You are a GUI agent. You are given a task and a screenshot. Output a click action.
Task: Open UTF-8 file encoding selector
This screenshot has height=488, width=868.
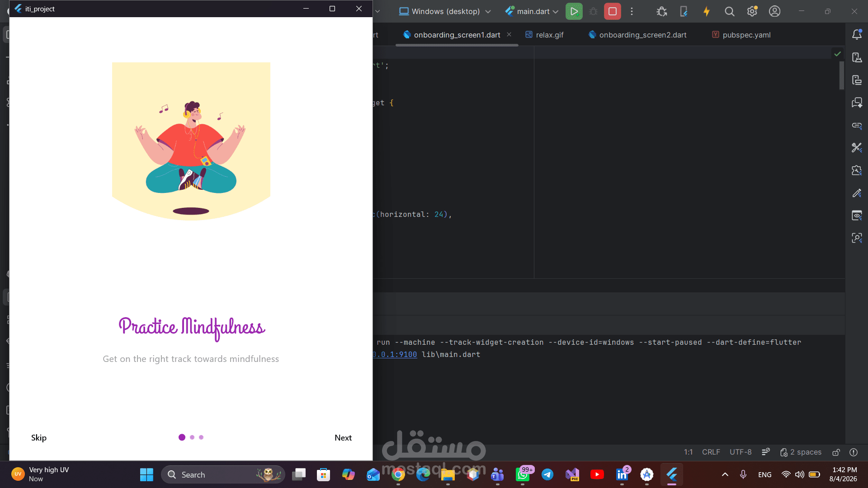tap(741, 452)
